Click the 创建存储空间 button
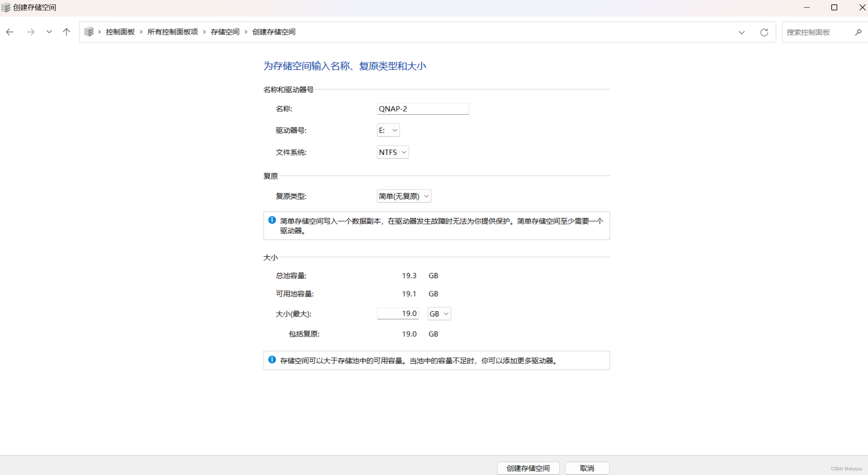The image size is (868, 475). click(x=528, y=468)
